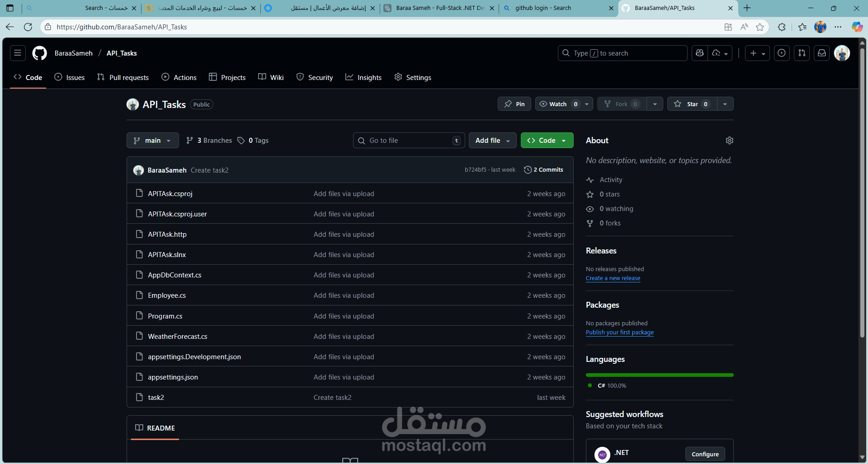Click the Tags label icon
The width and height of the screenshot is (868, 464).
(x=241, y=141)
